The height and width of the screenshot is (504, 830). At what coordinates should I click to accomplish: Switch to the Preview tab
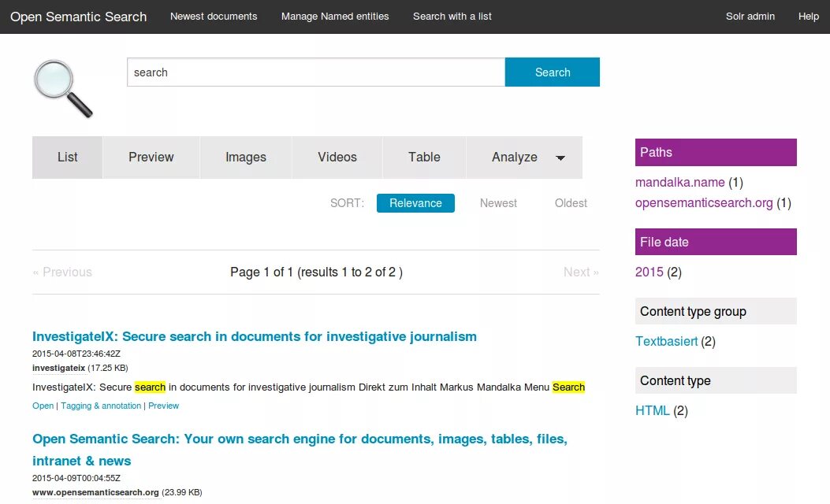point(151,157)
